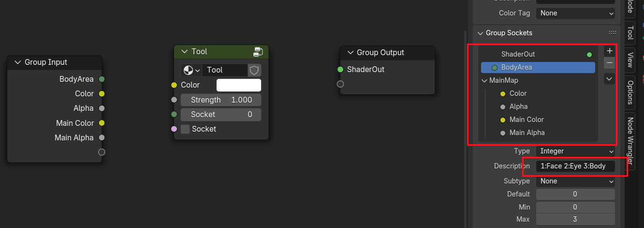Click the Description text field
Screen dimensions: 644x228
click(x=575, y=166)
